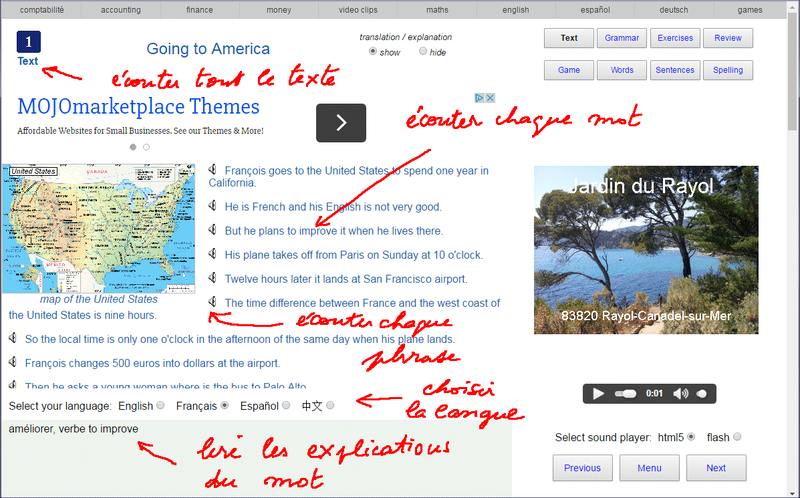Select the hide translation radio button
Image resolution: width=800 pixels, height=498 pixels.
tap(422, 51)
